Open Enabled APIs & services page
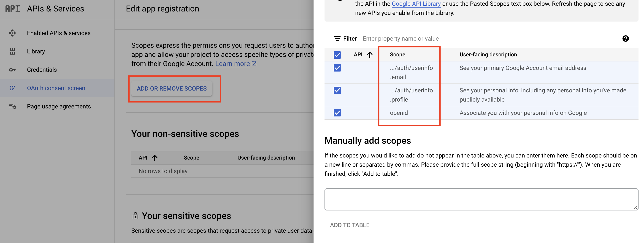 (59, 33)
